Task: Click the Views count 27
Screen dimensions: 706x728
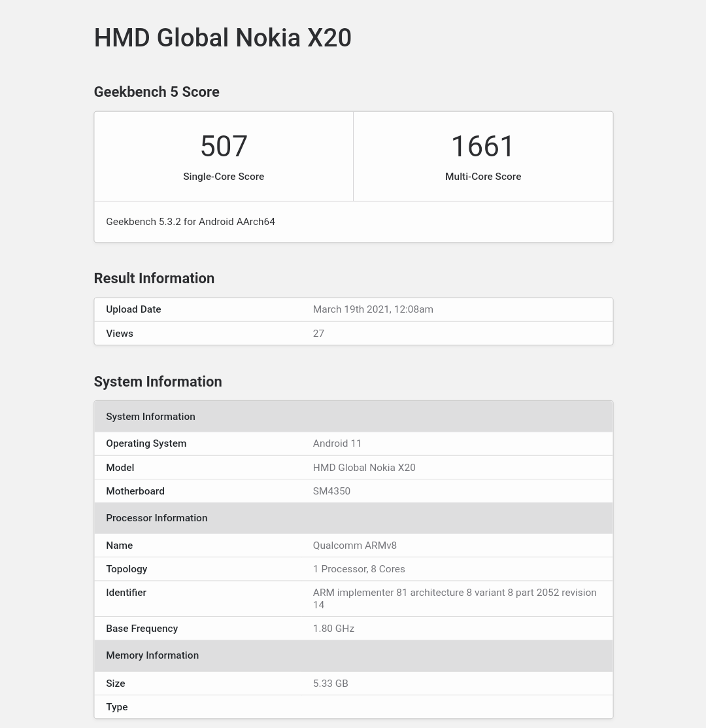Action: tap(318, 334)
